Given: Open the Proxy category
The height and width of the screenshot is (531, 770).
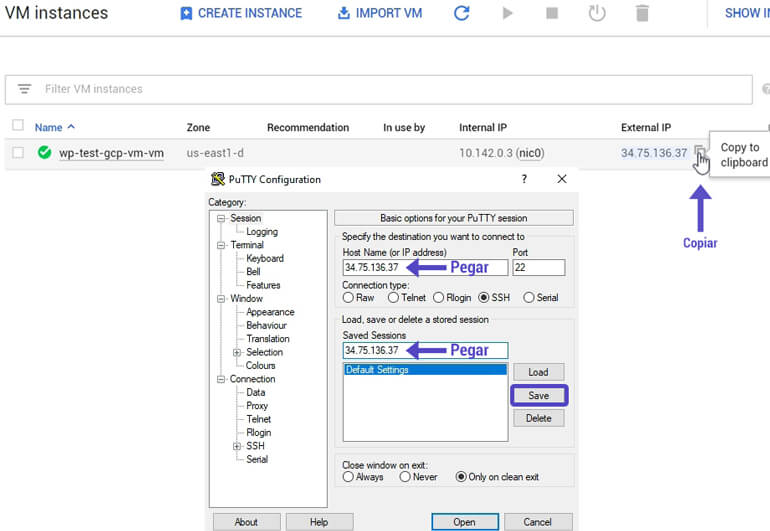Looking at the screenshot, I should pos(257,406).
